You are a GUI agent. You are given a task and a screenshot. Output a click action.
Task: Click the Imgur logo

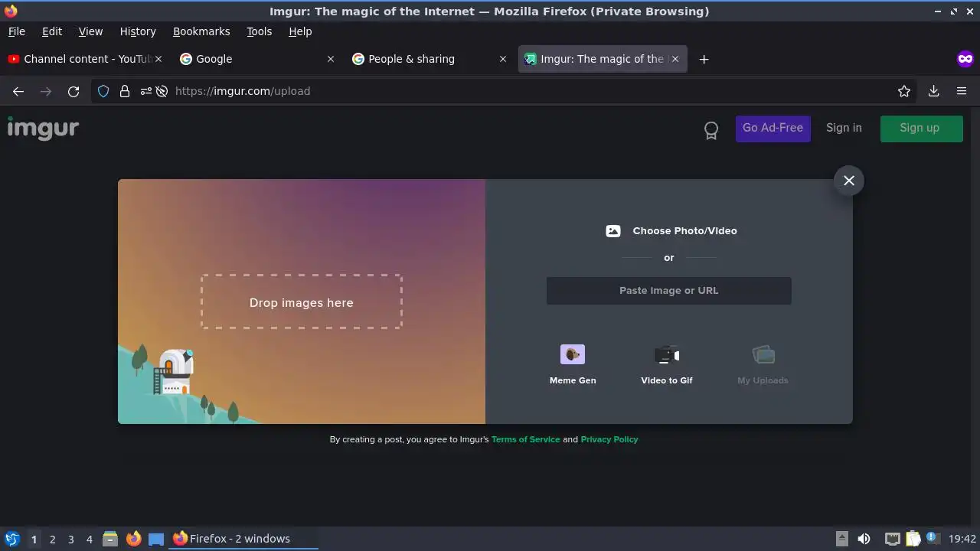point(43,128)
